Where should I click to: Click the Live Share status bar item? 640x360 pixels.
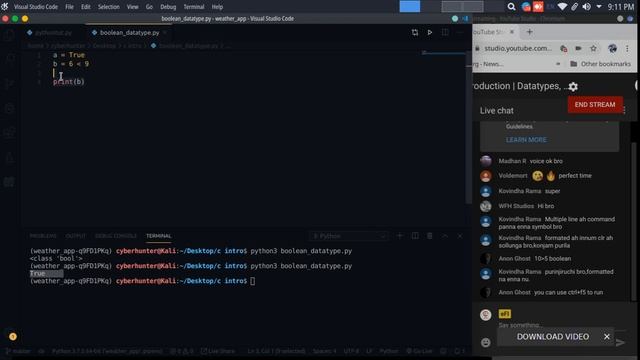(x=218, y=351)
